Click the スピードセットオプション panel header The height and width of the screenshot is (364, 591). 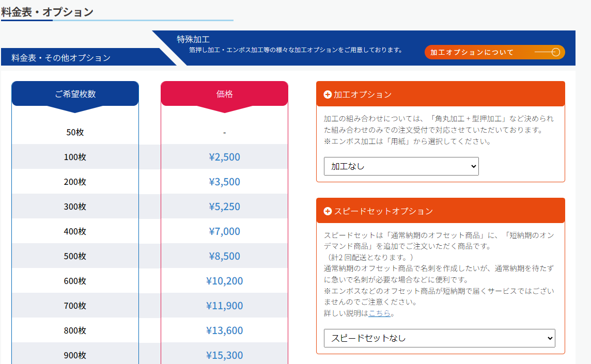point(440,211)
